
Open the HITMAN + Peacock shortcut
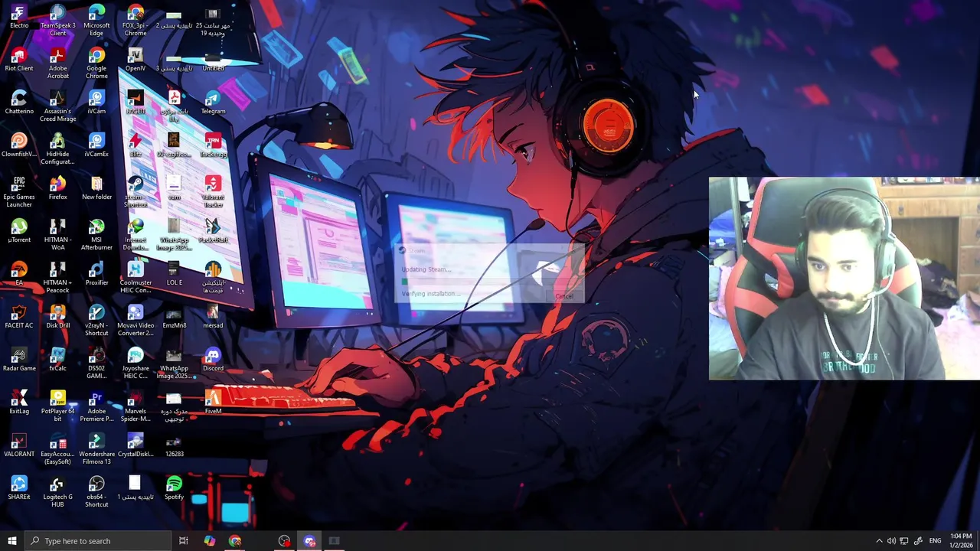(x=57, y=278)
